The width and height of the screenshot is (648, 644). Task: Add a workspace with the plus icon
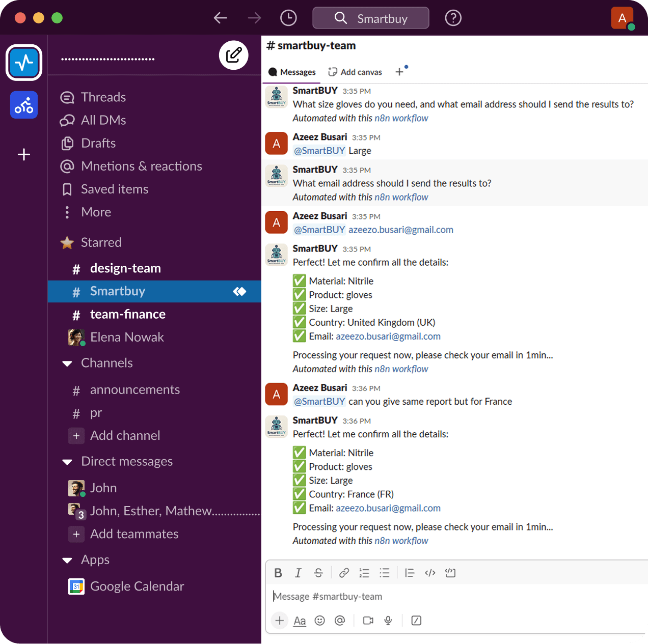24,155
